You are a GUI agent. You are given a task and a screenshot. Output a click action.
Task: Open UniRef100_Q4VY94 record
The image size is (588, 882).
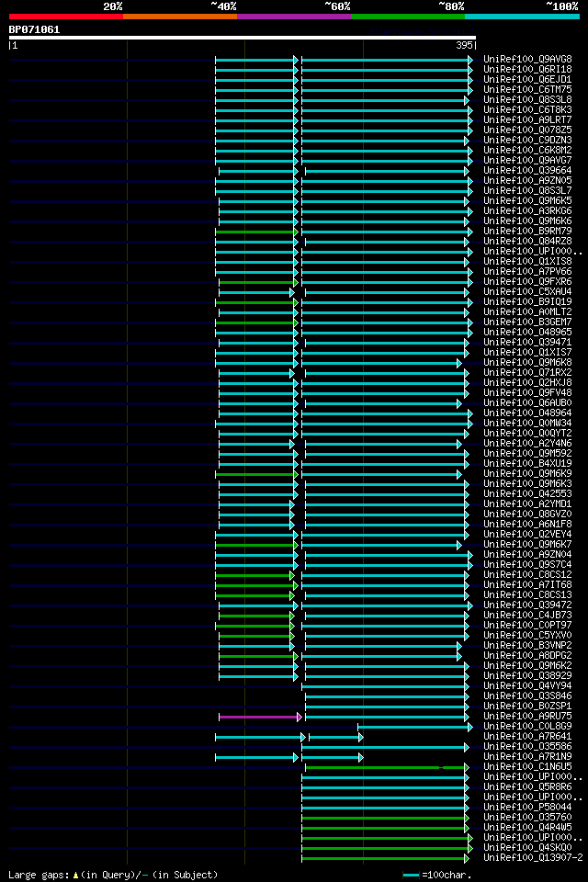coord(527,687)
